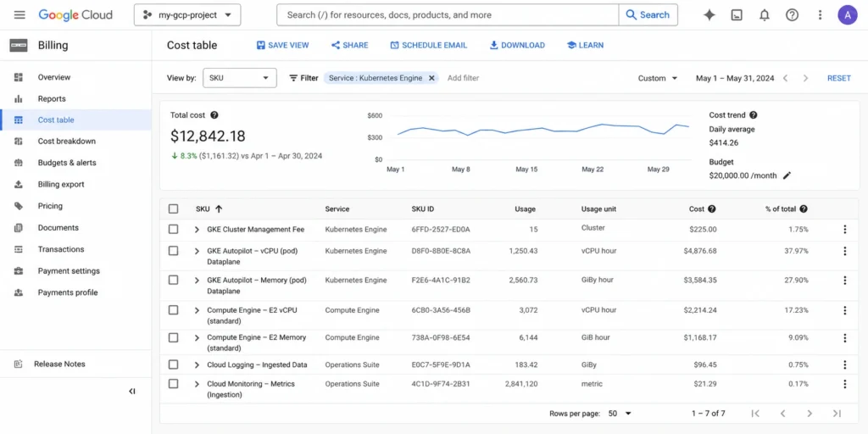Screen dimensions: 868x434
Task: Open account avatar A
Action: click(x=848, y=15)
